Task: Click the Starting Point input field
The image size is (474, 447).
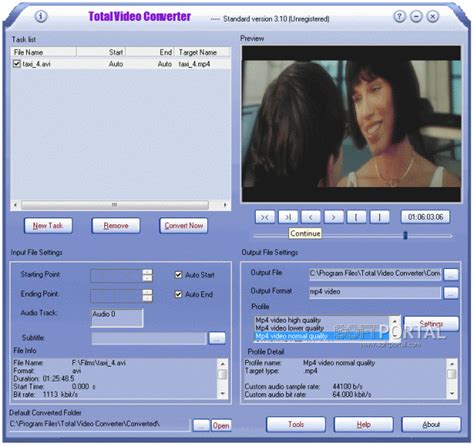Action: [116, 276]
